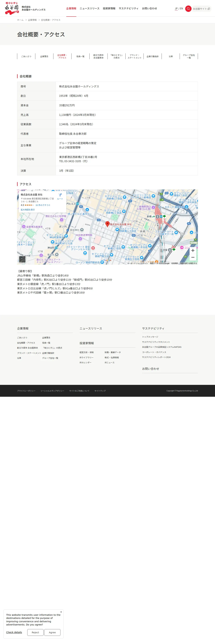The width and height of the screenshot is (215, 644).
Task: Zoom in the map with plus button
Action: (x=193, y=250)
